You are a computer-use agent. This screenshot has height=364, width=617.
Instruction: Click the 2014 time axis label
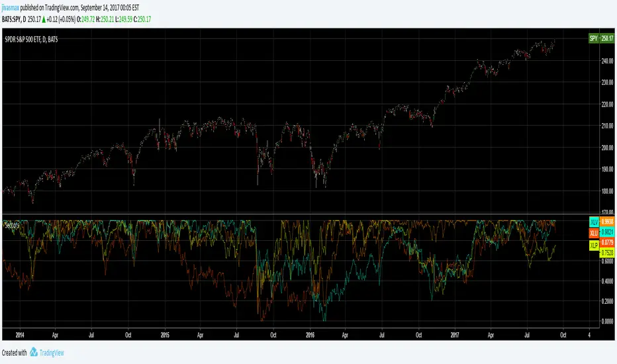(x=20, y=335)
